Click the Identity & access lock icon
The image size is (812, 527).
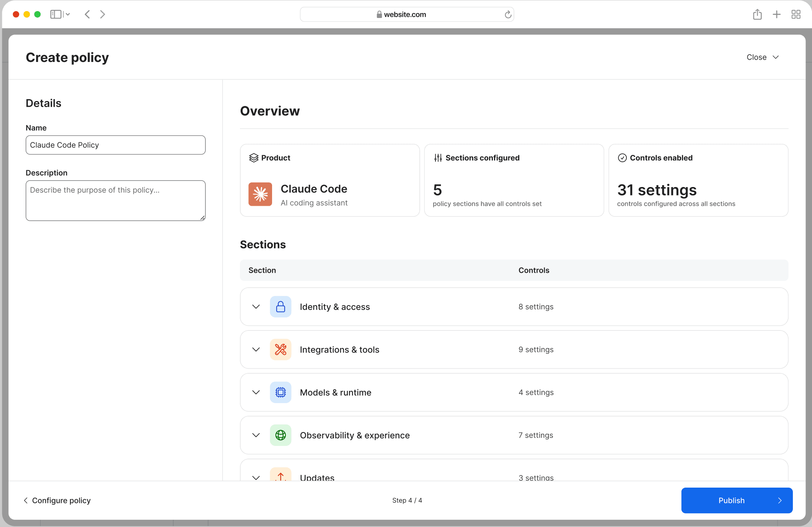point(280,307)
